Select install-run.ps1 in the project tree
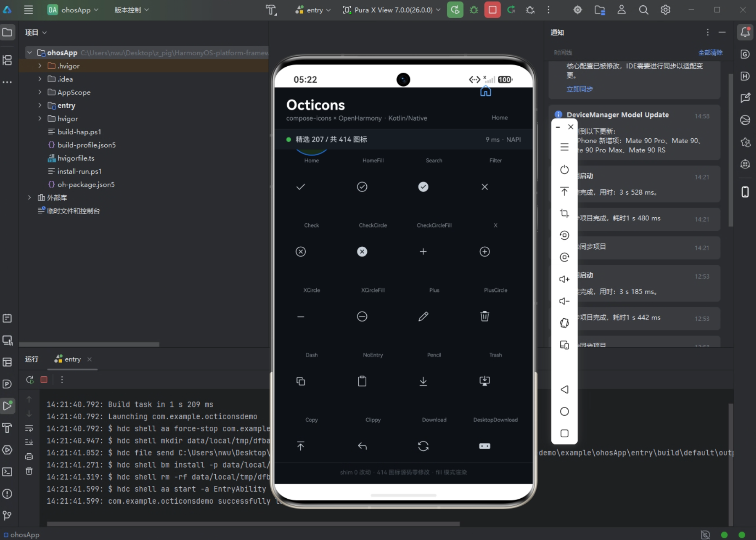This screenshot has height=540, width=756. 79,171
